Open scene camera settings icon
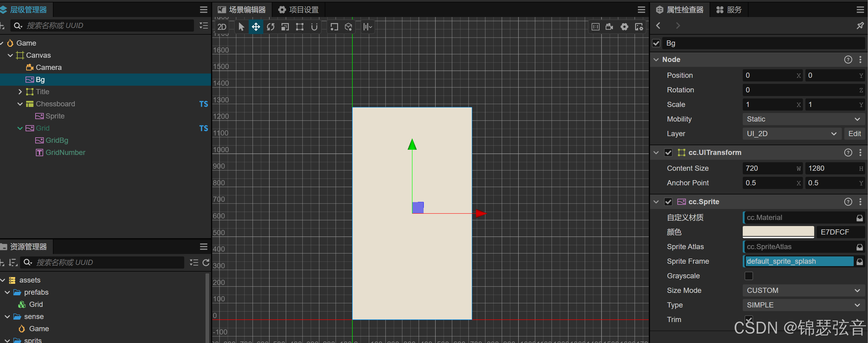The width and height of the screenshot is (868, 343). pos(609,27)
